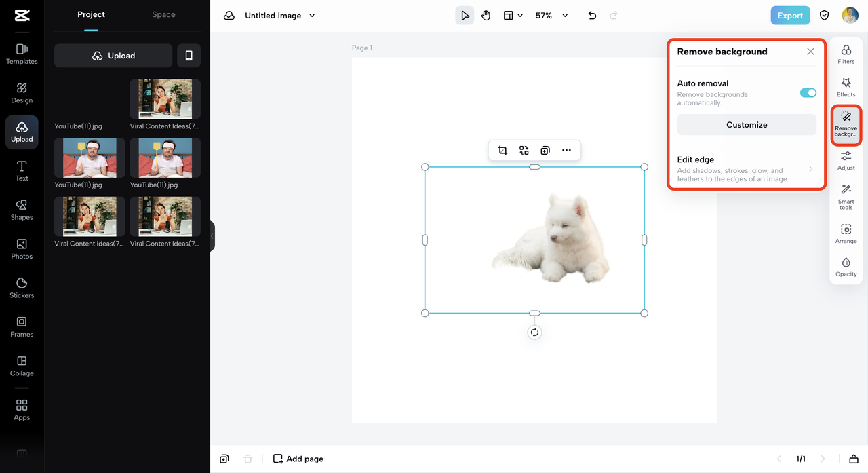Image resolution: width=868 pixels, height=473 pixels.
Task: Open the shield privacy icon
Action: (x=825, y=16)
